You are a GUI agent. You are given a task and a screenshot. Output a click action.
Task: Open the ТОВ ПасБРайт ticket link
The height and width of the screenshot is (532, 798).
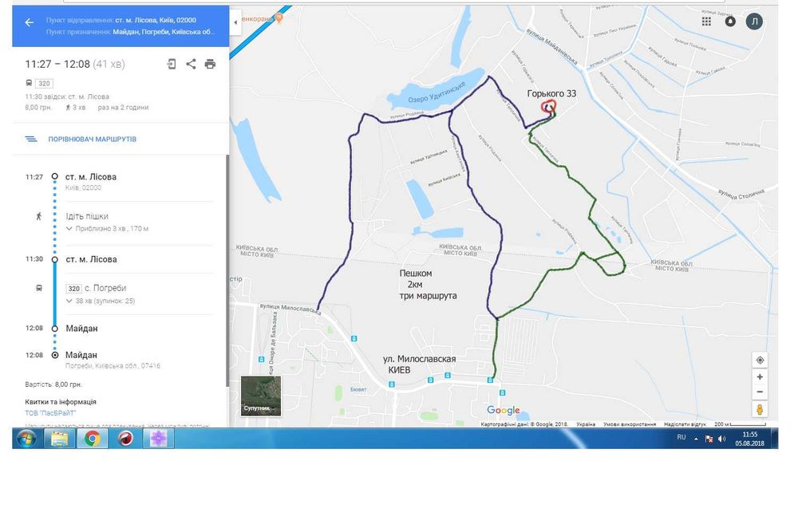pyautogui.click(x=50, y=413)
